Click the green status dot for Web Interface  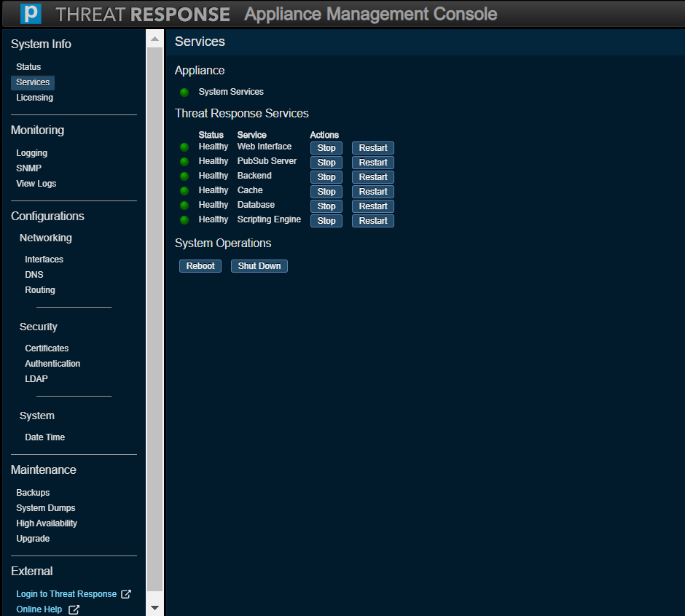[184, 147]
